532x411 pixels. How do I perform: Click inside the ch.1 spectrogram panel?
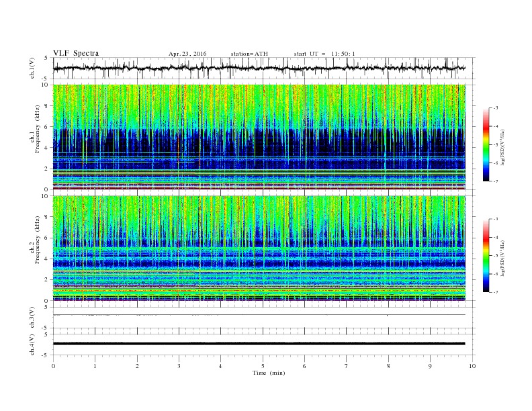click(259, 137)
